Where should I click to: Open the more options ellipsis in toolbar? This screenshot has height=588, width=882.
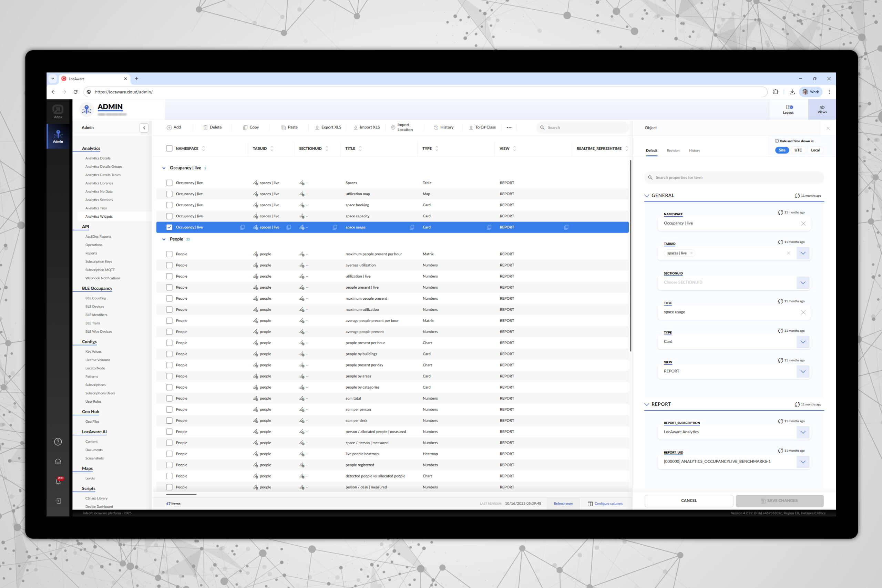point(509,127)
